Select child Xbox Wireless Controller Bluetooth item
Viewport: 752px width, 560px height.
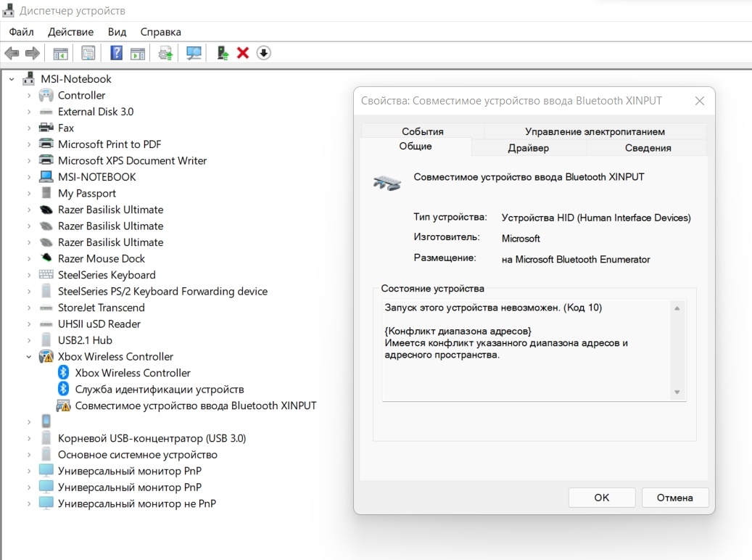tap(133, 373)
